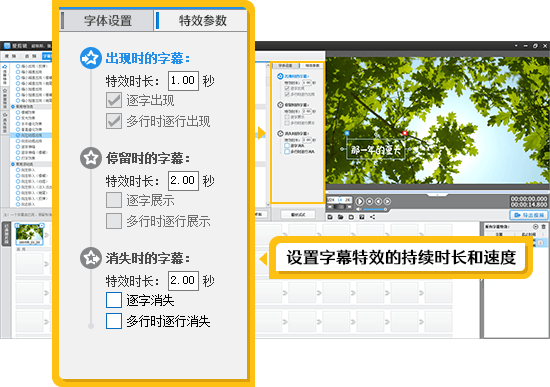This screenshot has width=550, height=387.
Task: Tick the large 多行时逐行展示 checkbox
Action: click(x=114, y=221)
